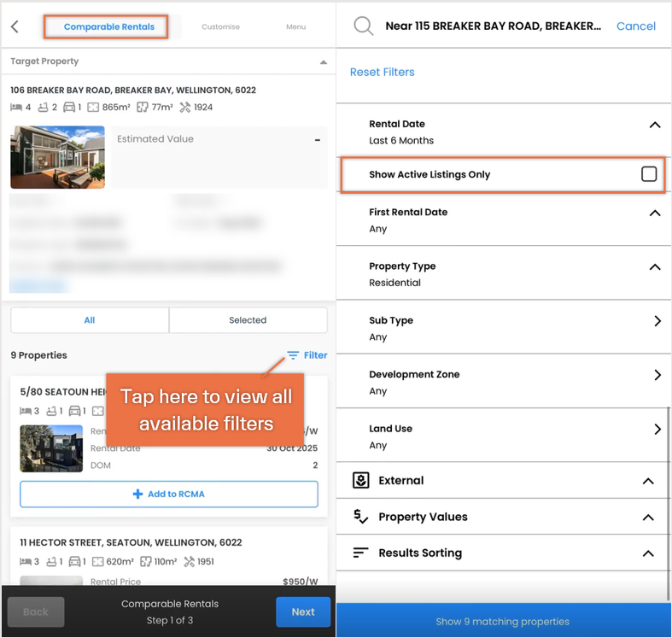Select the Selected properties tab
The width and height of the screenshot is (672, 638).
coord(248,320)
